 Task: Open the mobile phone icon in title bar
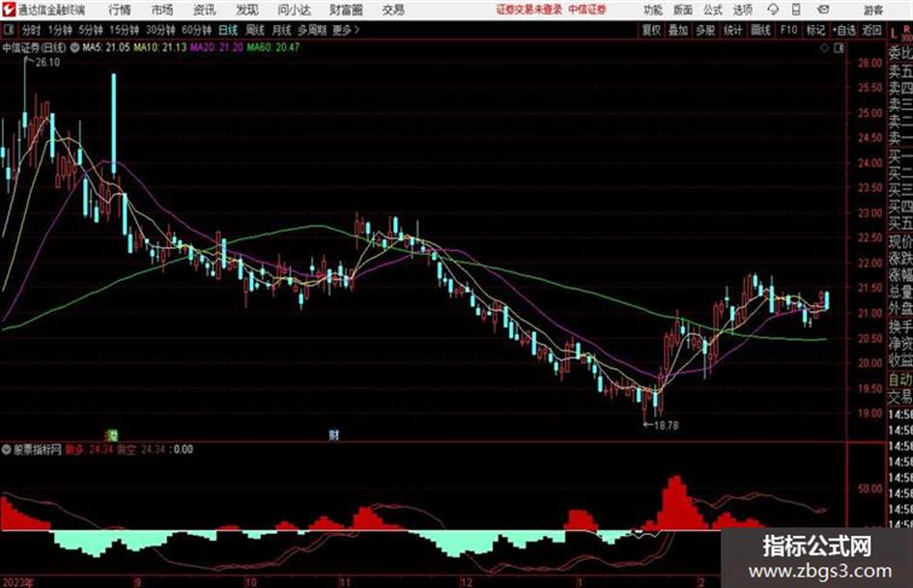(796, 10)
